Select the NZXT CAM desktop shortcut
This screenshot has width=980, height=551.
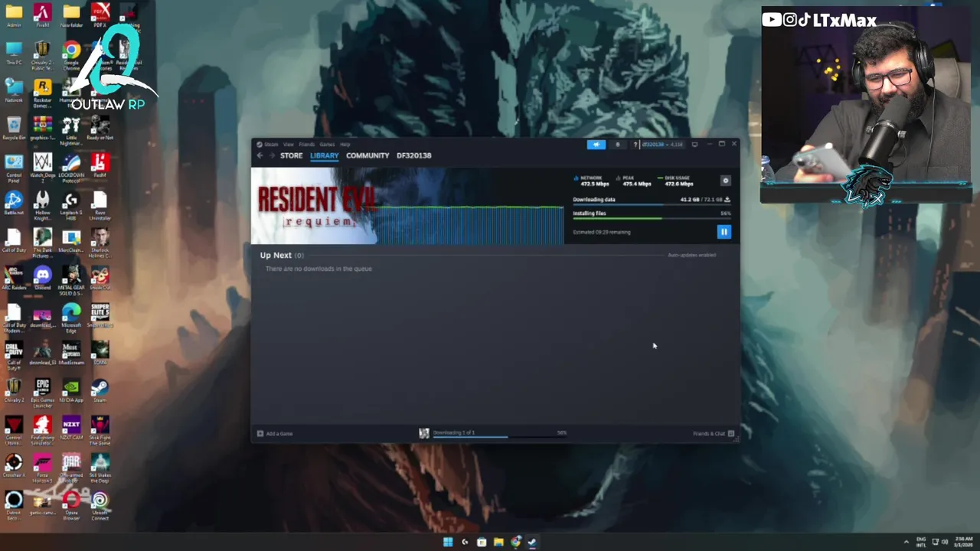click(71, 429)
